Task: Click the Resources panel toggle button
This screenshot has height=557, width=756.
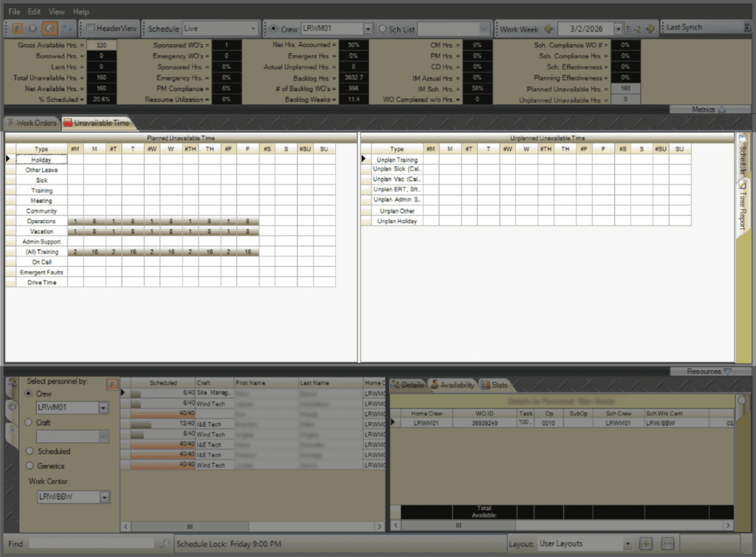Action: (707, 372)
